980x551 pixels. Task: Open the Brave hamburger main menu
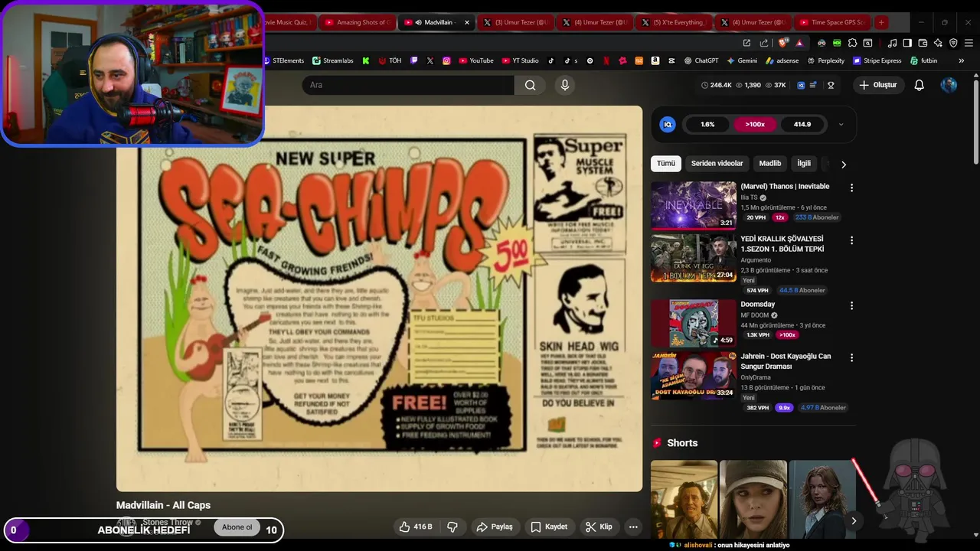pyautogui.click(x=969, y=43)
